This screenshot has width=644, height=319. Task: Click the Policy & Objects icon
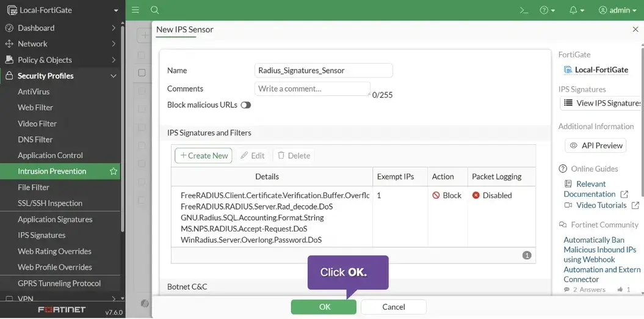tap(9, 60)
